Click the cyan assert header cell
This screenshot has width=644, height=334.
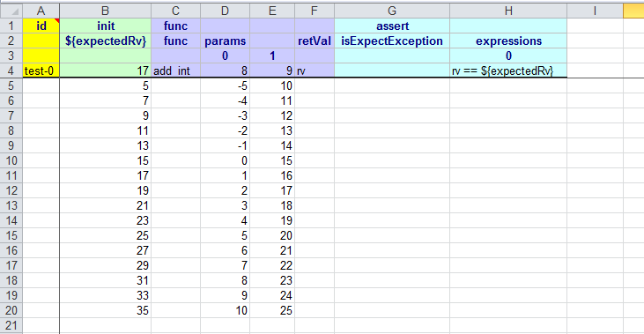392,26
